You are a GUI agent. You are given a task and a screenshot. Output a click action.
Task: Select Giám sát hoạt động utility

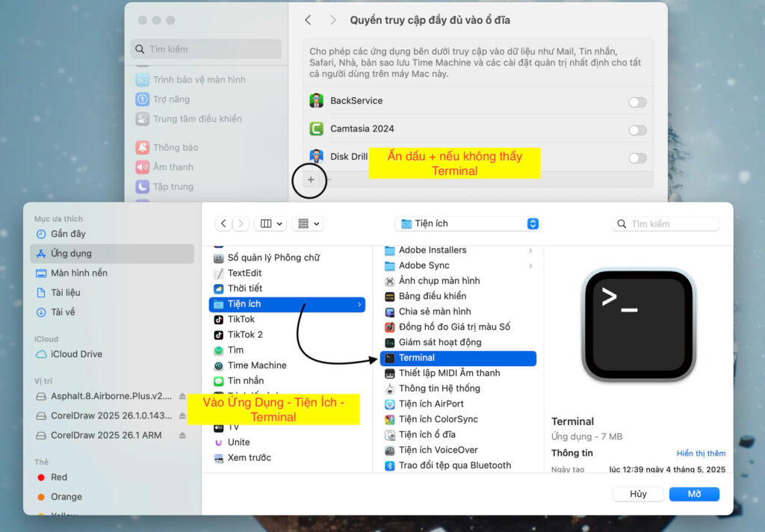(439, 342)
